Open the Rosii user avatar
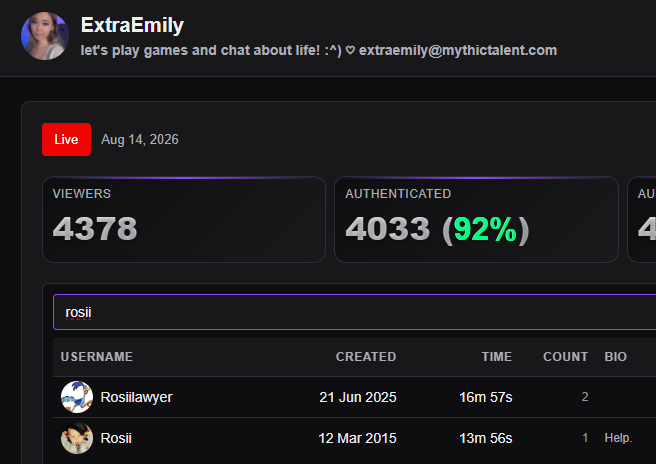Image resolution: width=656 pixels, height=464 pixels. point(77,438)
